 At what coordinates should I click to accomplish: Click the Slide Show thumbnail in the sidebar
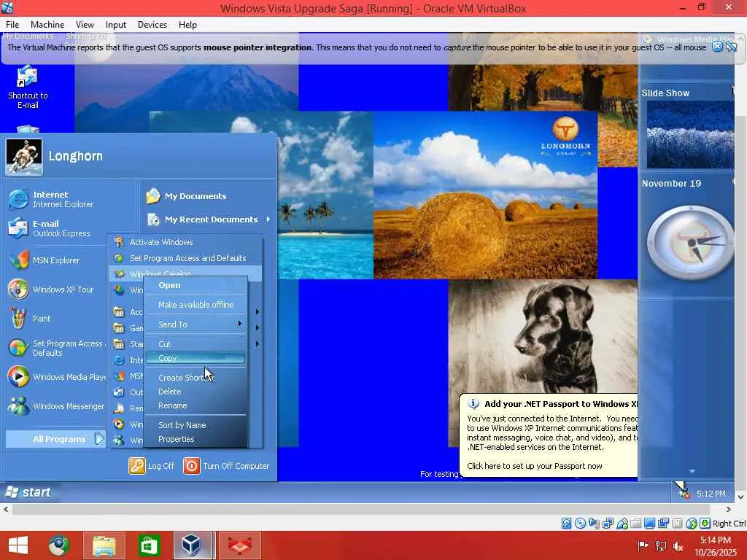(x=690, y=135)
